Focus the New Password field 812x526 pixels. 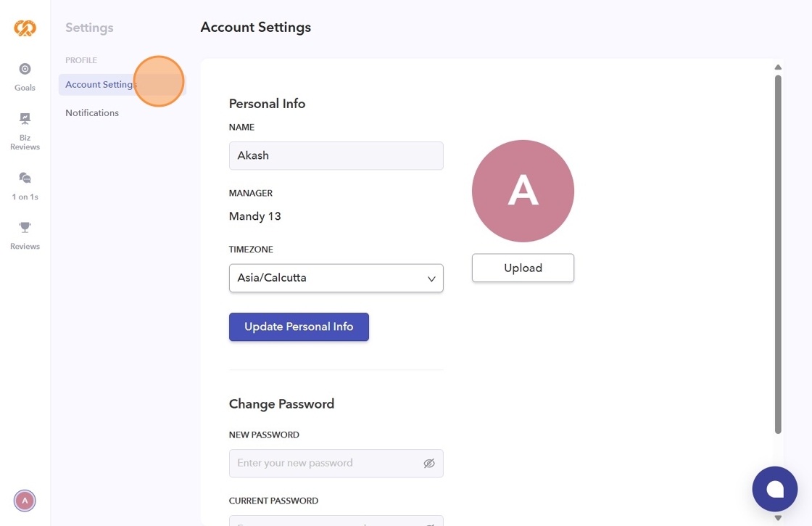(326, 463)
